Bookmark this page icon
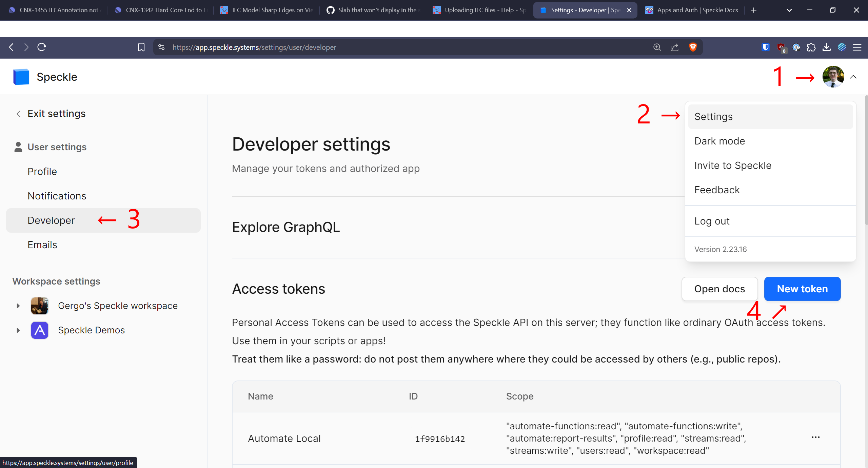 click(141, 47)
